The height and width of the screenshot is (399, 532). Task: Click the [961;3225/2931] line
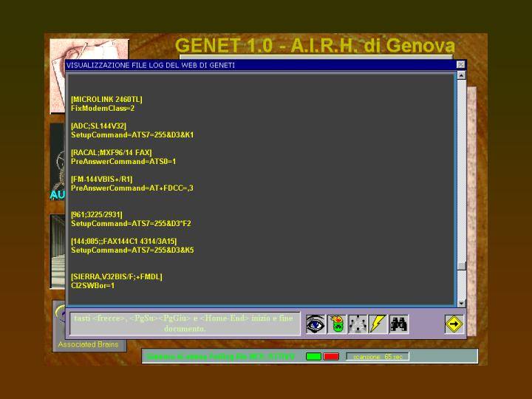(97, 215)
